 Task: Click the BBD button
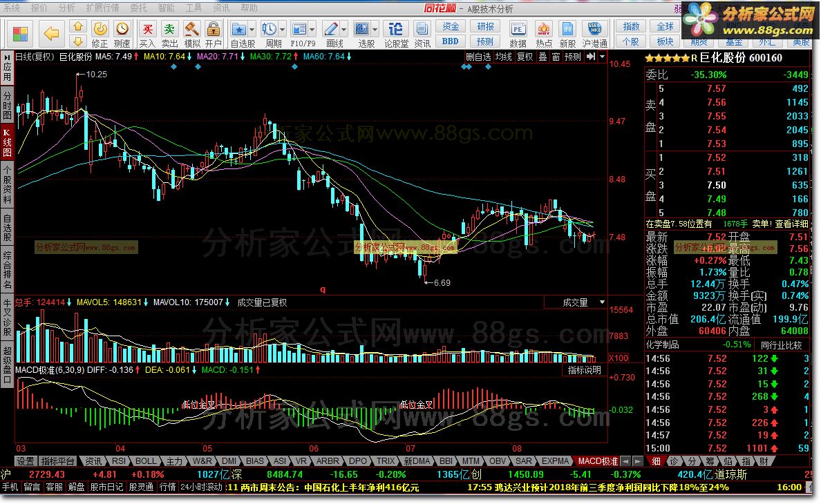[451, 41]
